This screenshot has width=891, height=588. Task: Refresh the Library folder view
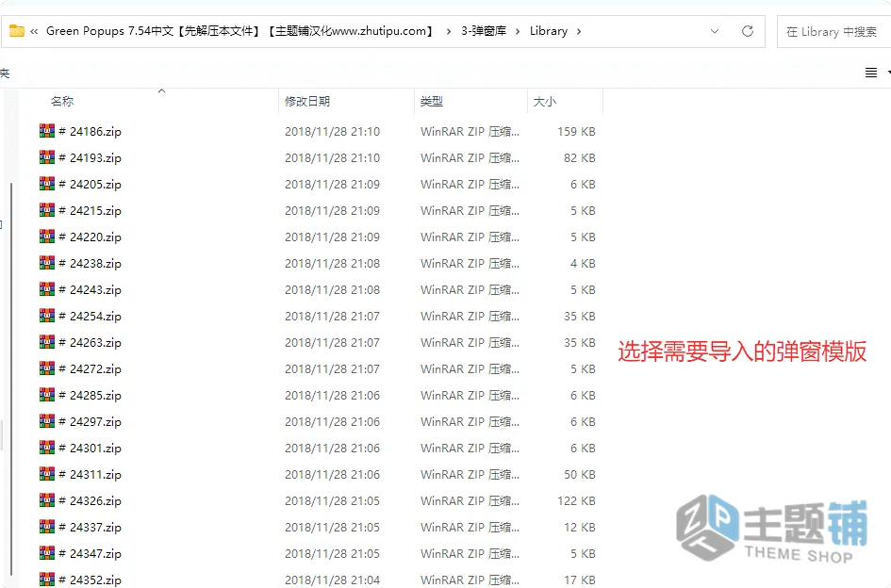[748, 31]
